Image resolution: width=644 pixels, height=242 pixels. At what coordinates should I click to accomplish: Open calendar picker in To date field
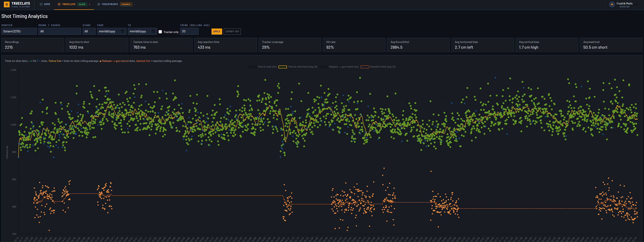[153, 31]
